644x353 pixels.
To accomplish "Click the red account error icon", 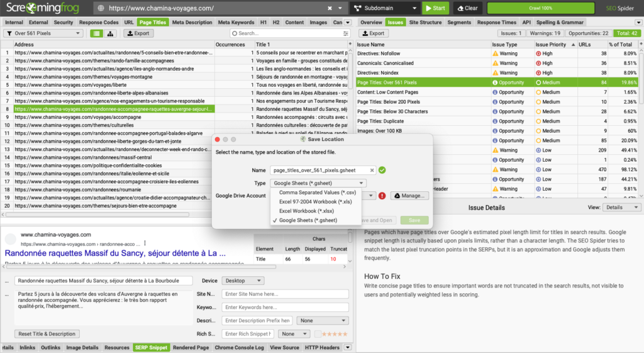I will tap(382, 196).
